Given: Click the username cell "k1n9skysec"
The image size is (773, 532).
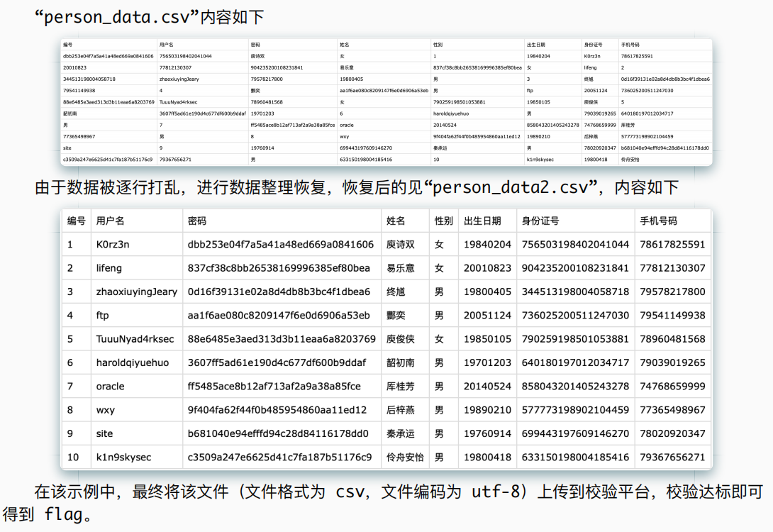Looking at the screenshot, I should tap(124, 457).
